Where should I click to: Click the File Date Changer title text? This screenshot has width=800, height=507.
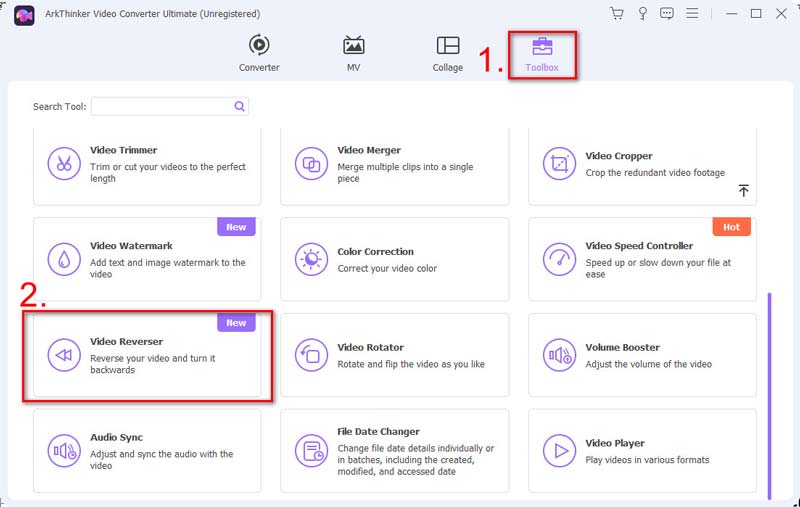pos(378,432)
